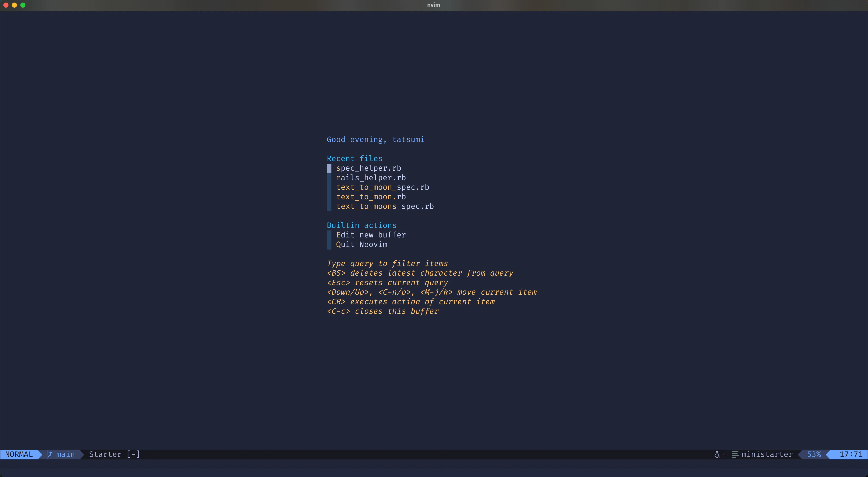This screenshot has width=868, height=477.
Task: Click the 17:71 cursor position indicator
Action: 850,454
